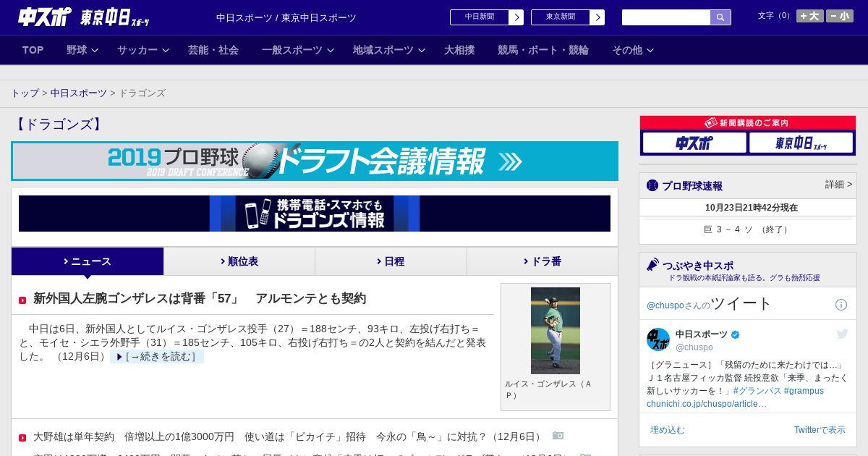Click the red bullet before 大野雄 headline
The width and height of the screenshot is (868, 456).
coord(22,437)
